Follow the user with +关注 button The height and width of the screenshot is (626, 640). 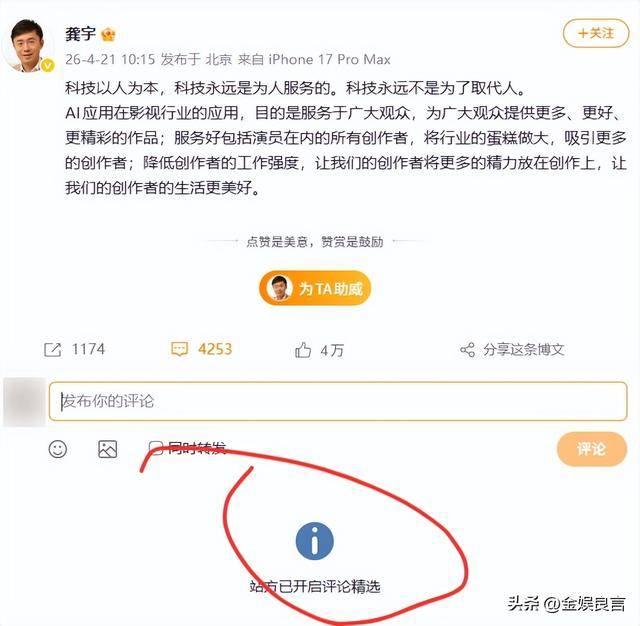pos(596,33)
